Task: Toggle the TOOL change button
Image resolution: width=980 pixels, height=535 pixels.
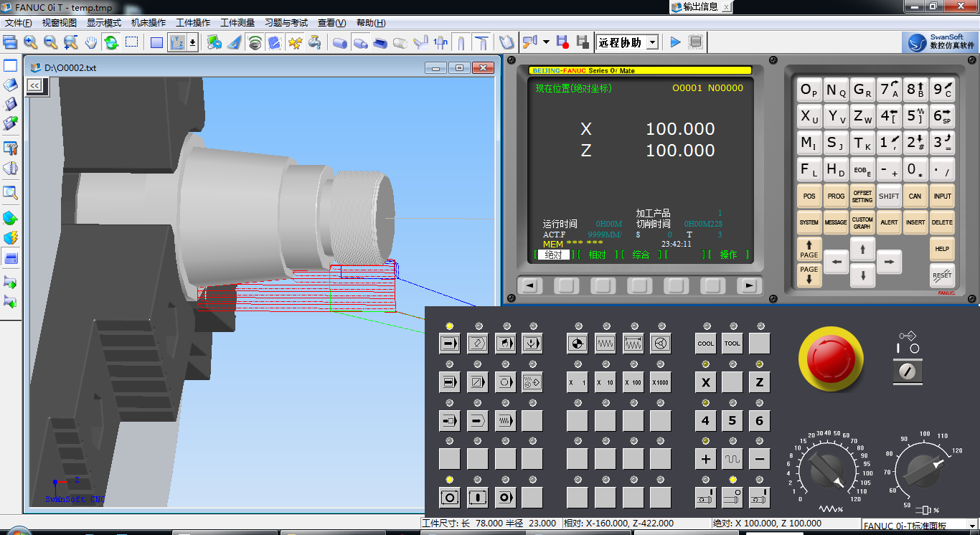Action: tap(732, 344)
